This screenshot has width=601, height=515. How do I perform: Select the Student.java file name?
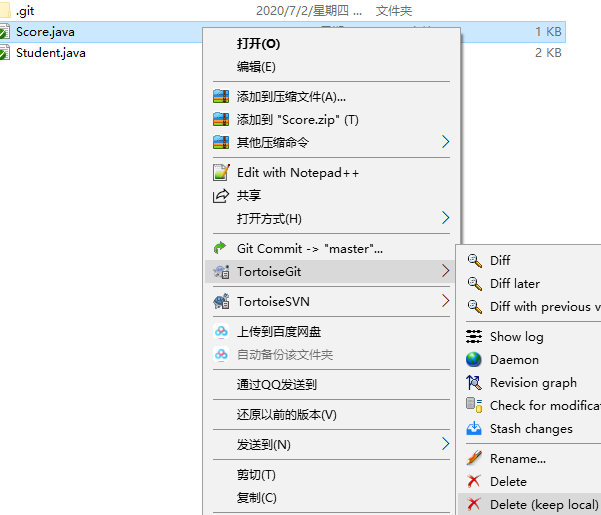pyautogui.click(x=51, y=52)
